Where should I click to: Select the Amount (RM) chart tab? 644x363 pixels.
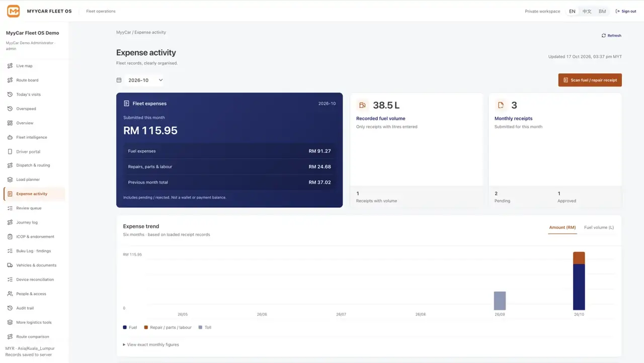[562, 228]
